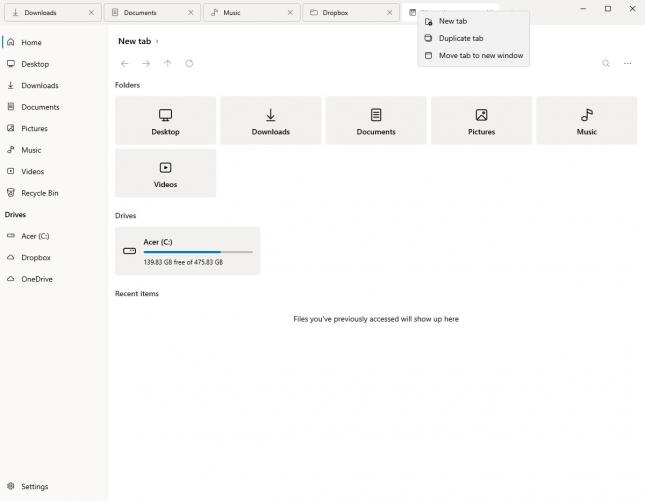Open the Downloads folder tile
This screenshot has height=501, width=645.
(x=271, y=121)
